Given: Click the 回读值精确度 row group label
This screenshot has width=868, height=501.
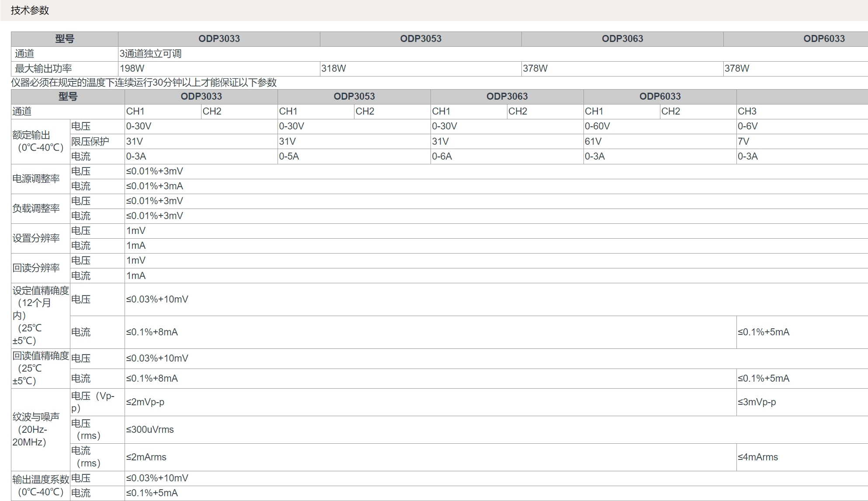Looking at the screenshot, I should (x=41, y=368).
